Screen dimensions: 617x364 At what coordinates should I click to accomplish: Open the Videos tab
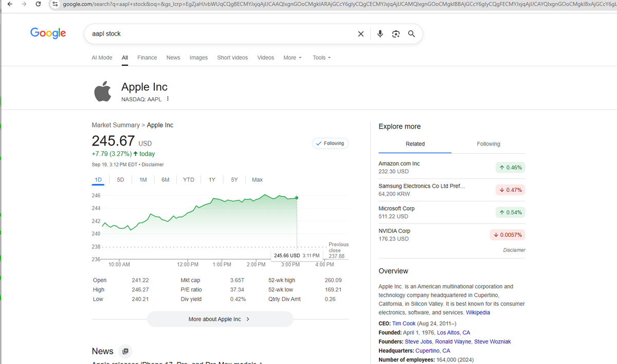(x=266, y=58)
